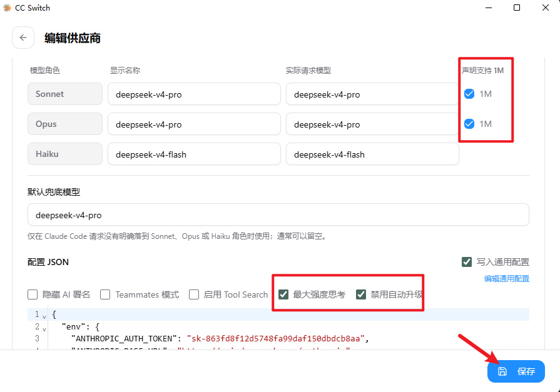
Task: Toggle 最大强度思考 checkbox
Action: (x=283, y=294)
